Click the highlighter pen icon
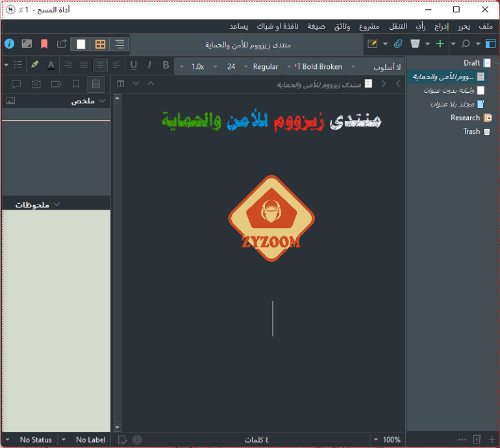 [x=35, y=65]
